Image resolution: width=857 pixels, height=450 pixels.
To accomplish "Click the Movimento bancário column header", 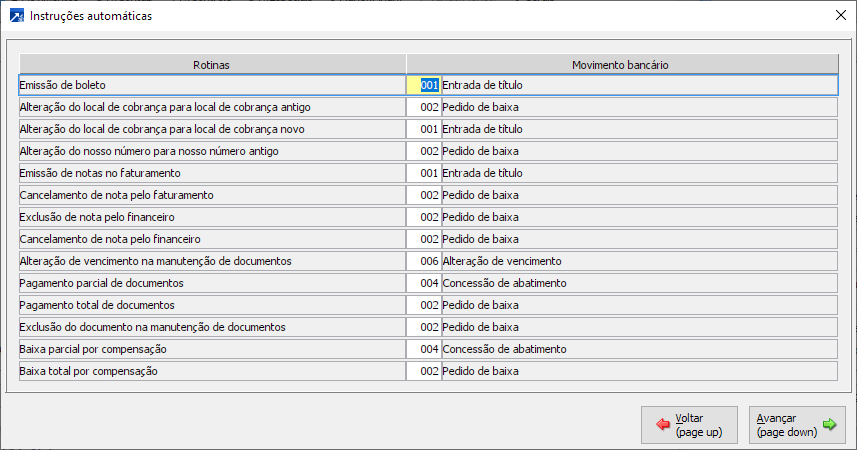I will tap(620, 64).
